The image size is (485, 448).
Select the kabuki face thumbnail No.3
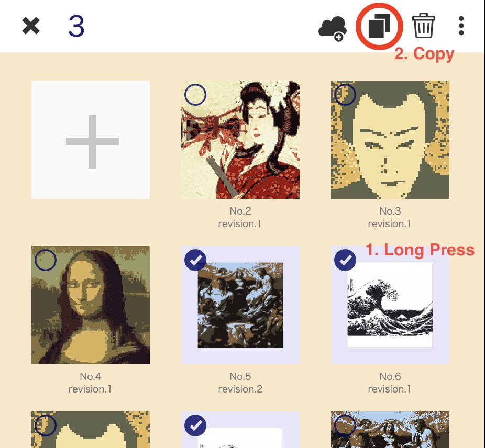[x=390, y=140]
